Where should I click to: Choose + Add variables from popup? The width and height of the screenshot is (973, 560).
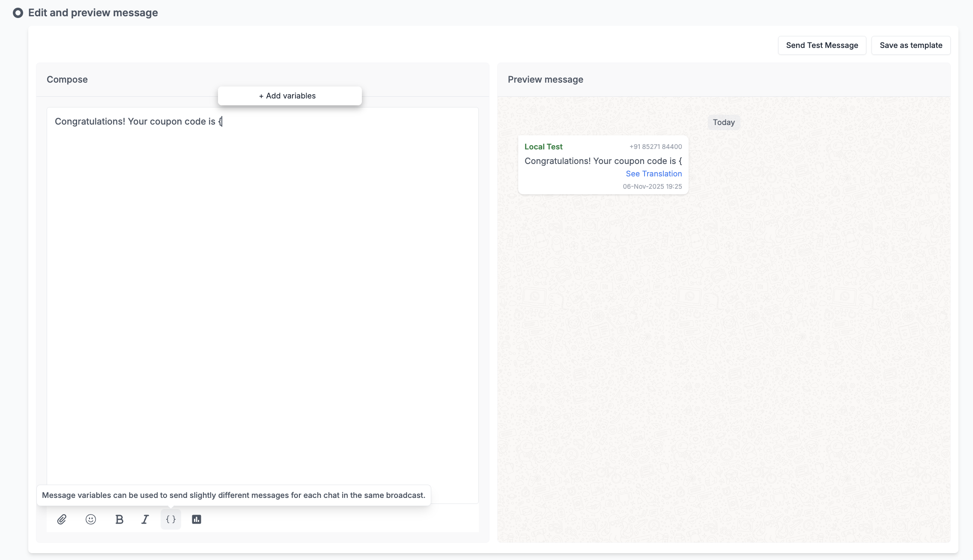click(x=290, y=96)
